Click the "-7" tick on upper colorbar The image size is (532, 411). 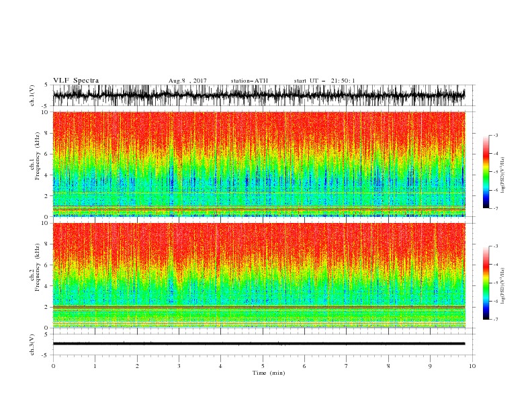[x=495, y=208]
